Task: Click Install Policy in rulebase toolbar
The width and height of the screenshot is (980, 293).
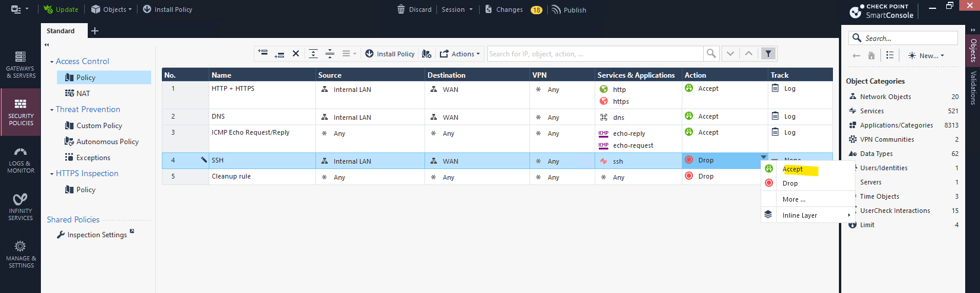Action: click(390, 53)
